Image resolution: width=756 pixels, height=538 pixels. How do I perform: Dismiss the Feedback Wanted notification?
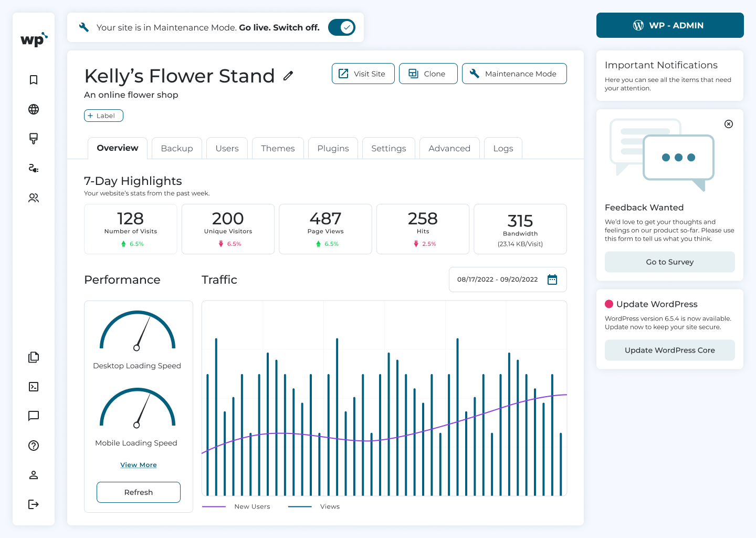coord(729,124)
